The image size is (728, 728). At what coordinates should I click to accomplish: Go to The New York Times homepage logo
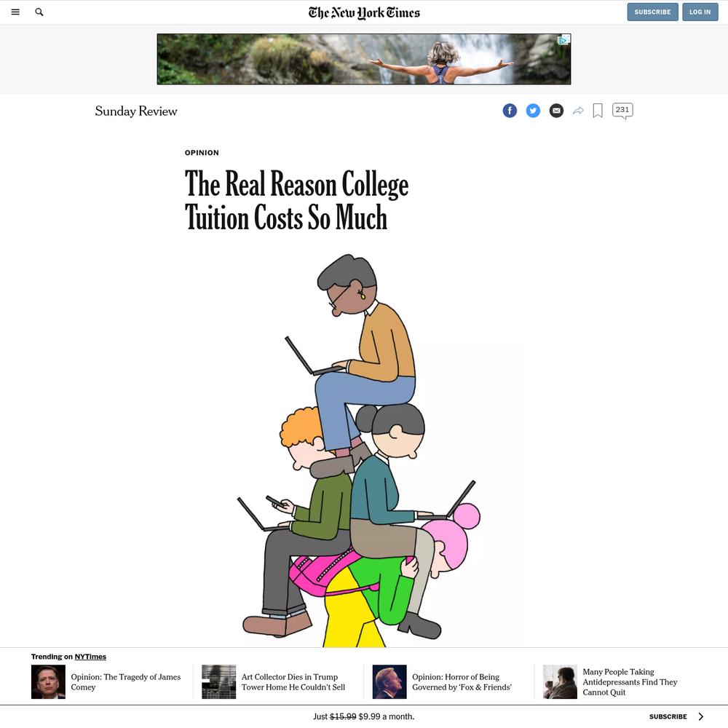click(364, 12)
